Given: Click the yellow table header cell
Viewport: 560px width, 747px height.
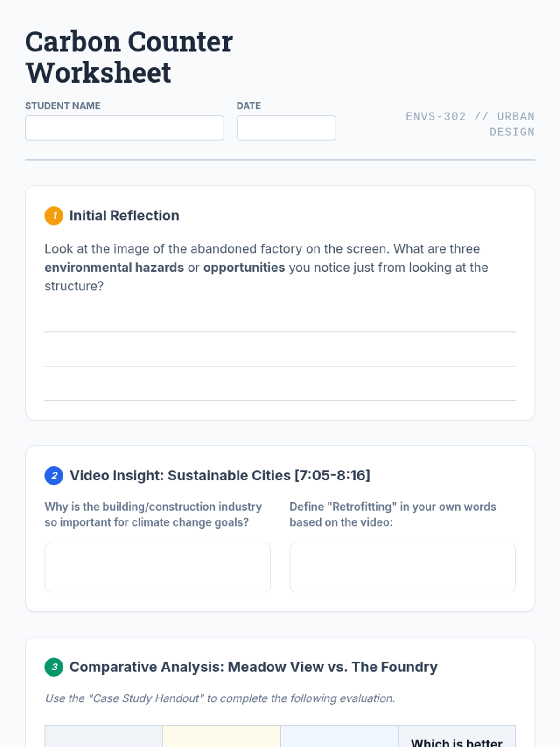Looking at the screenshot, I should [x=221, y=736].
